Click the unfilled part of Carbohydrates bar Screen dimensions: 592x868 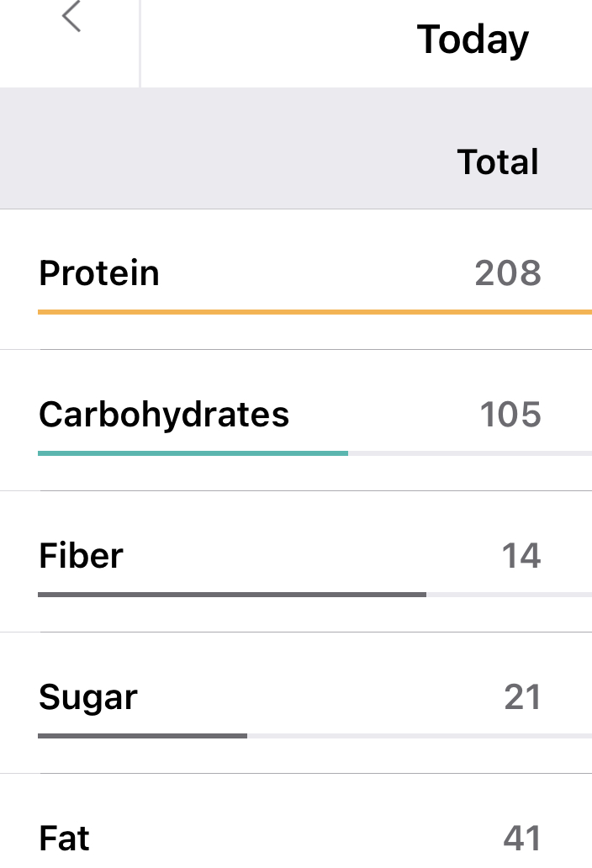[x=469, y=453]
